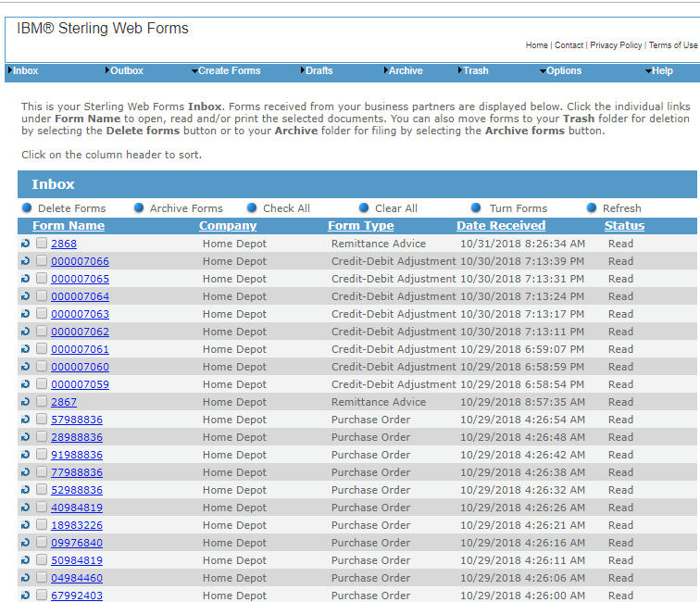Click the turn-form arrow icon for row 50984819
Screen dimensions: 700x602
coord(25,560)
